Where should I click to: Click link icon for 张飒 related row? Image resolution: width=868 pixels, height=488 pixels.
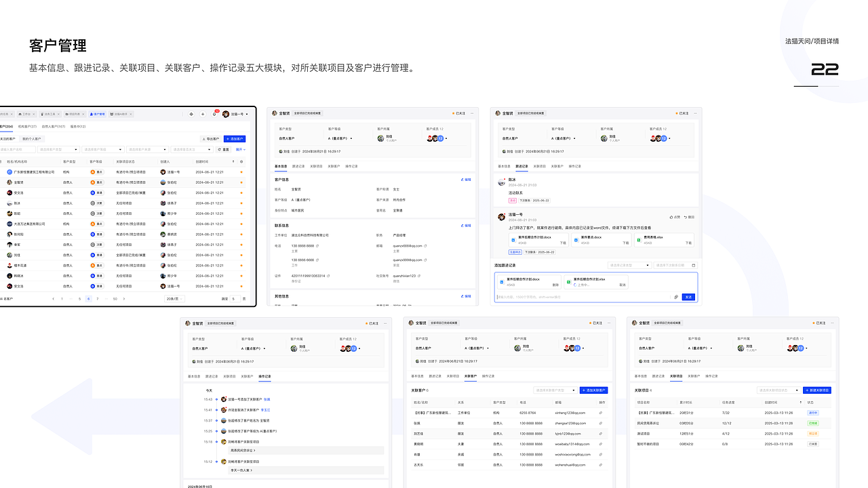(601, 422)
